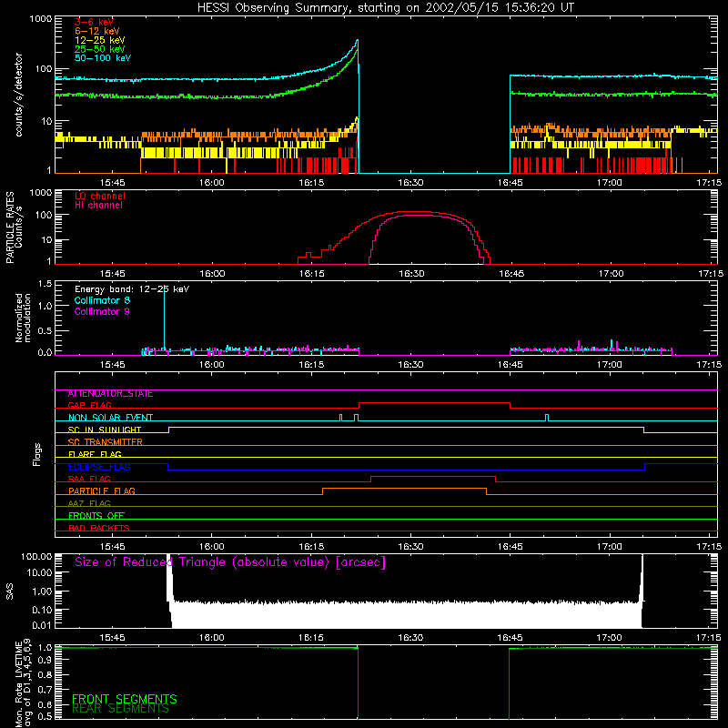Click the BAD_PACKETS flag label
Image resolution: width=728 pixels, height=728 pixels.
pos(99,529)
